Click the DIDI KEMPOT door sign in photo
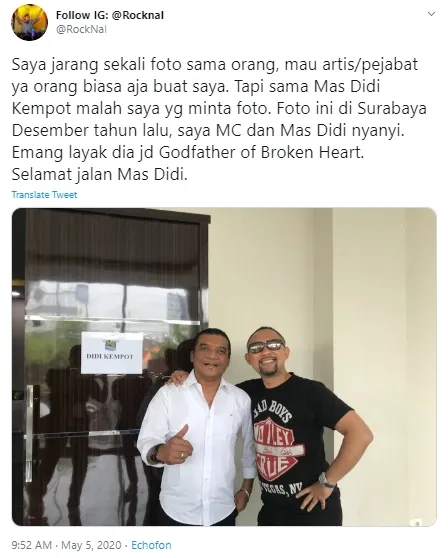This screenshot has height=558, width=448. (x=112, y=353)
